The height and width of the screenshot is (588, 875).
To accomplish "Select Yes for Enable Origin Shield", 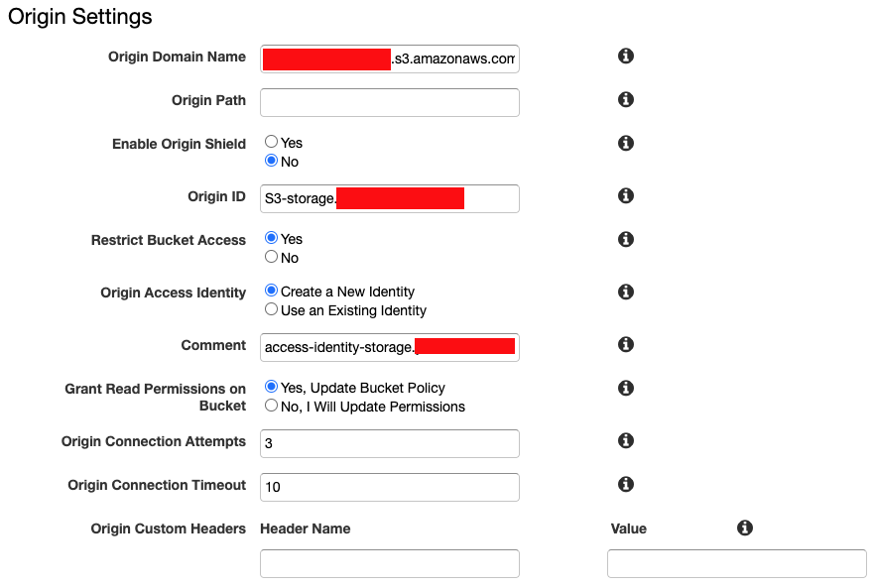I will tap(271, 143).
